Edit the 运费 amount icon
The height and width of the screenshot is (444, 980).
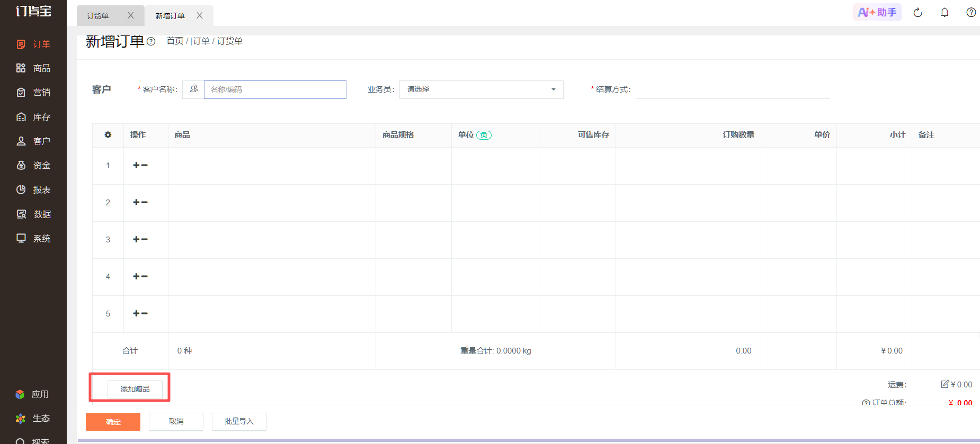(x=945, y=384)
